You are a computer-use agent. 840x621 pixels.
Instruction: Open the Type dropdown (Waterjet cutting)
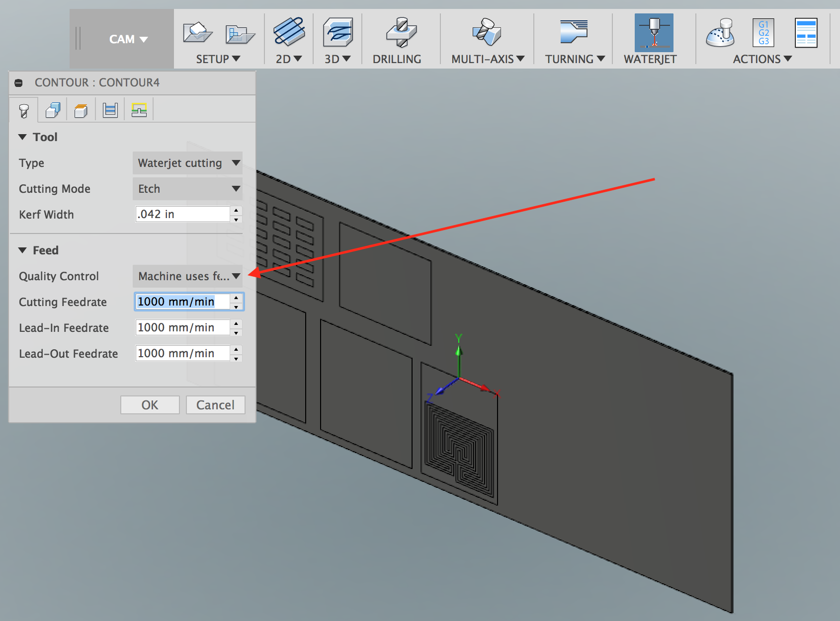pos(187,163)
